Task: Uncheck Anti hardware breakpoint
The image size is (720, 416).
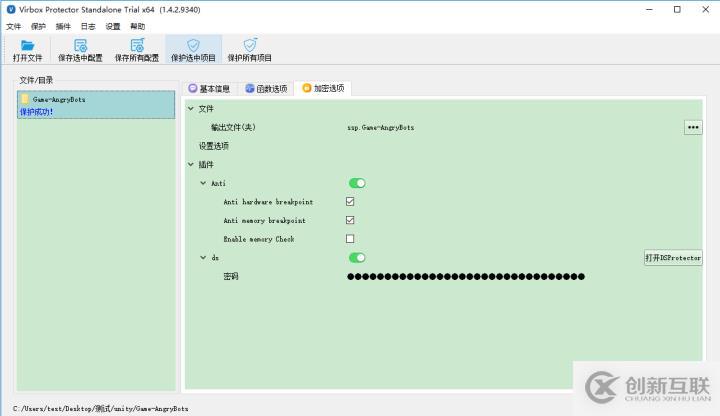Action: (350, 202)
